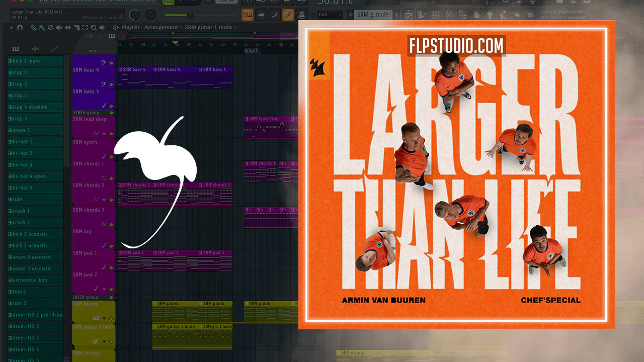
Task: Click the green toolbar slider handle
Action: 190,15
